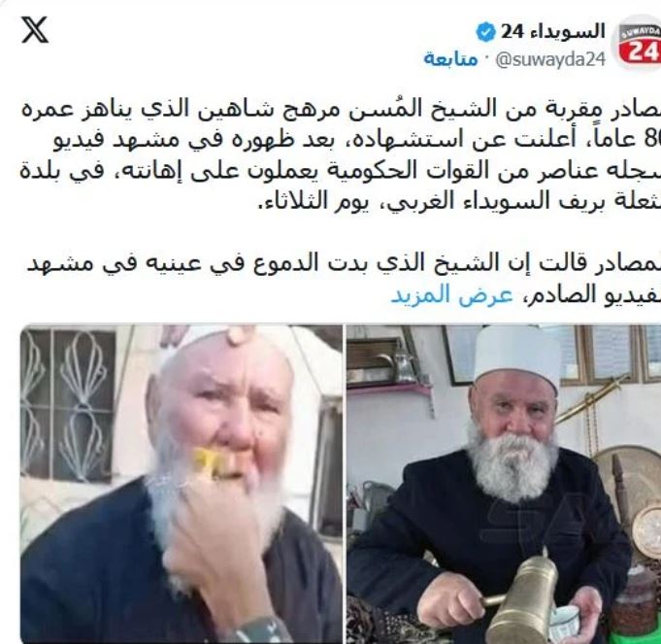Click the line mentioning يوم الثلاثاء
661x644 pixels.
coord(459,201)
